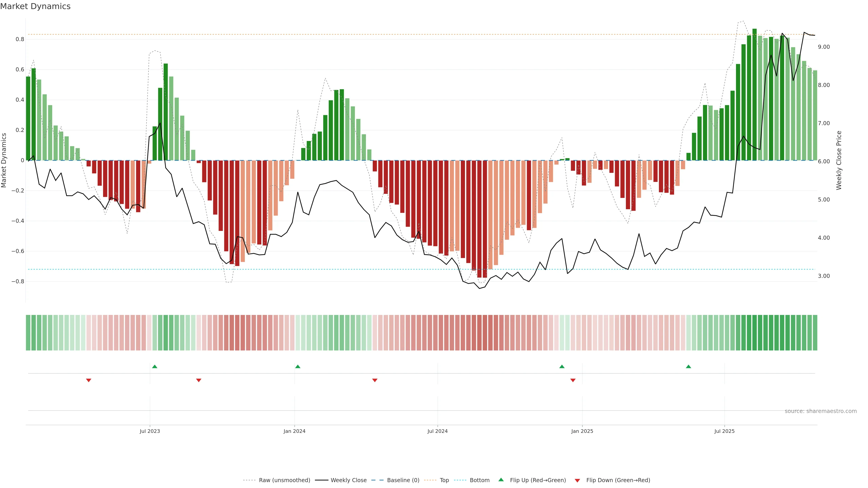868x488 pixels.
Task: Click the green flip-up marker before Jul 2025
Action: pyautogui.click(x=688, y=366)
